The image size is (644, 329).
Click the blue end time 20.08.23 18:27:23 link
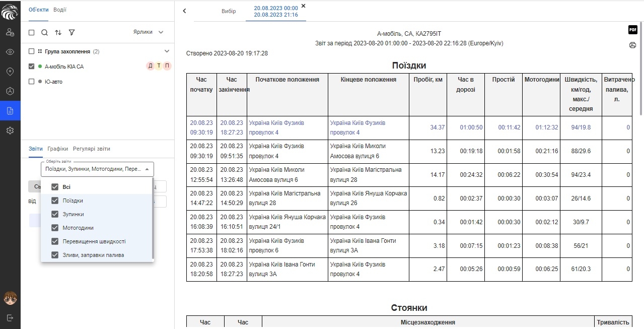coord(232,127)
